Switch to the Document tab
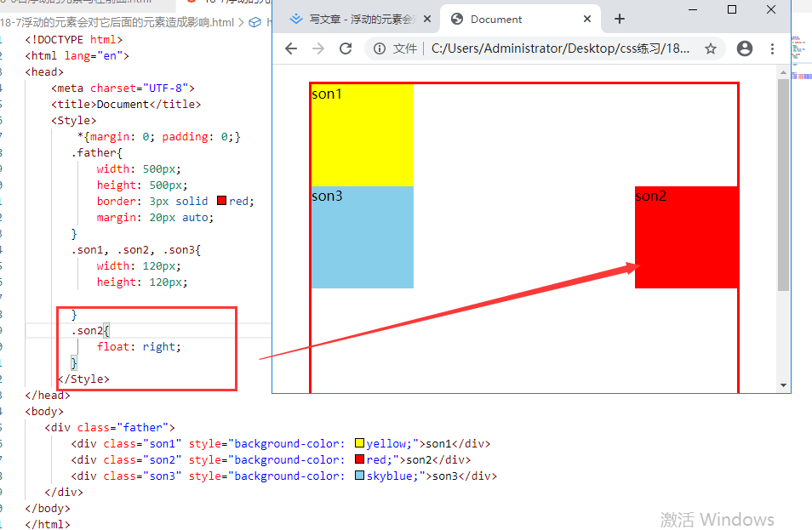Screen dimensions: 812x530 520,20
